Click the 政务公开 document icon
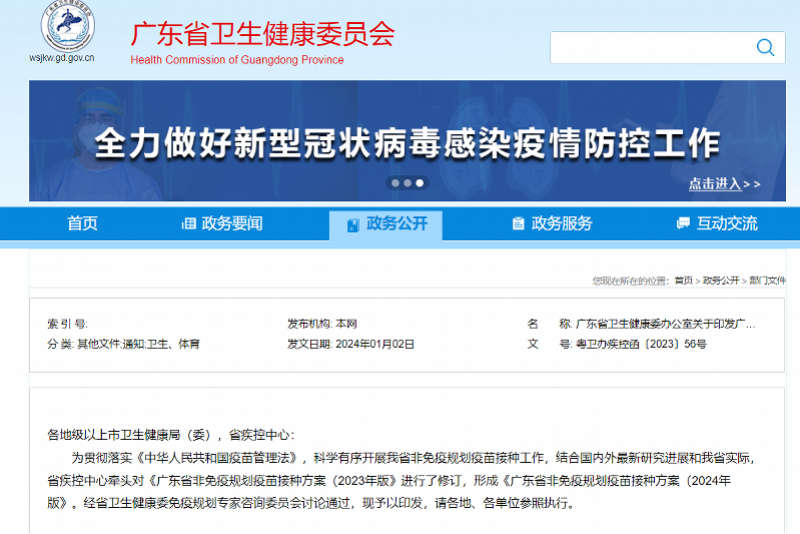The width and height of the screenshot is (800, 534). pos(353,225)
